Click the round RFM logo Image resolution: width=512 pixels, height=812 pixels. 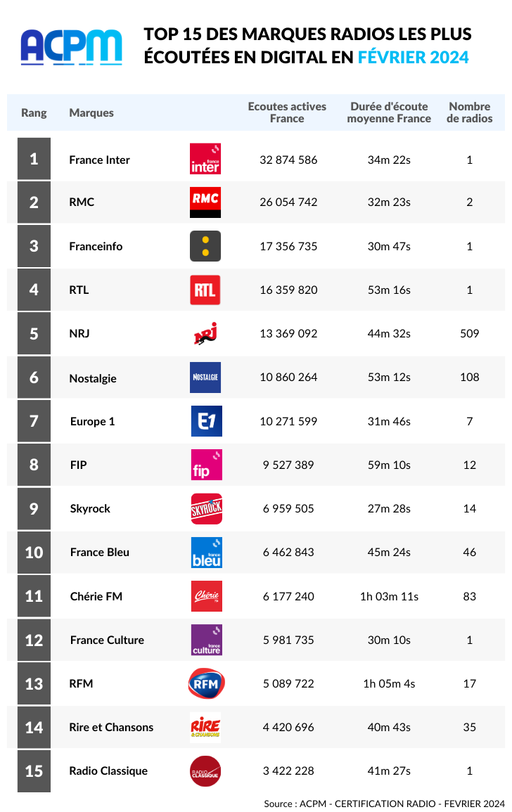click(206, 683)
